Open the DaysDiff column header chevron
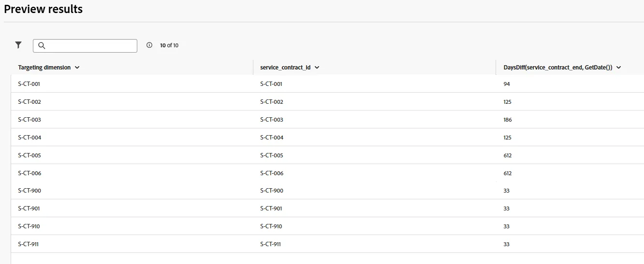 619,68
